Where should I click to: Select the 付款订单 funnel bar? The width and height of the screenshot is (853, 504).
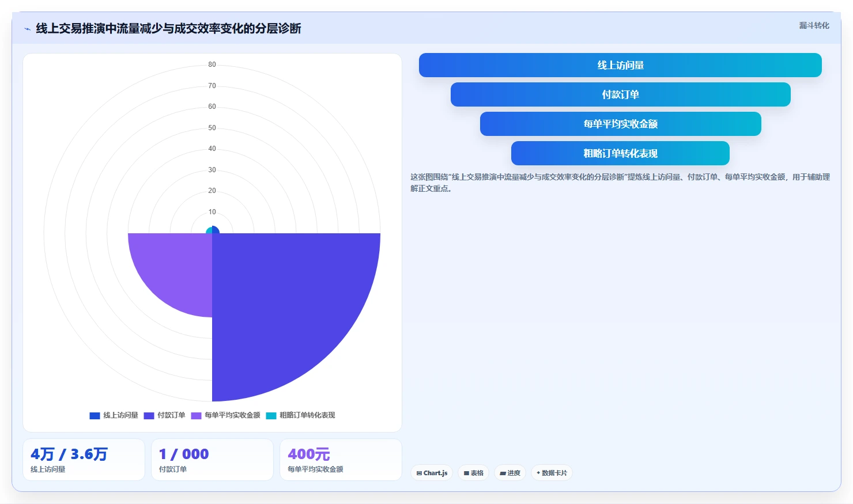tap(620, 94)
